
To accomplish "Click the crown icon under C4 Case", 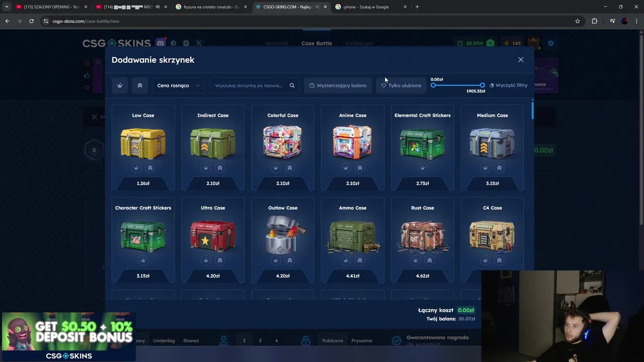I will pos(486,260).
